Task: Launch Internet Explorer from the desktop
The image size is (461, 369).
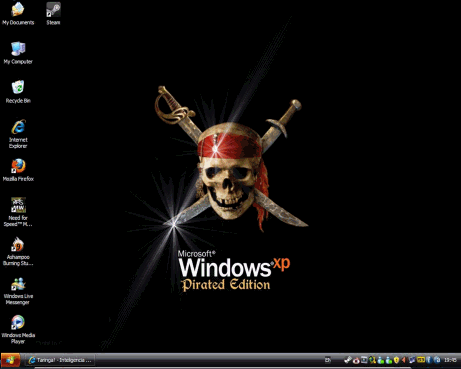Action: coord(18,134)
